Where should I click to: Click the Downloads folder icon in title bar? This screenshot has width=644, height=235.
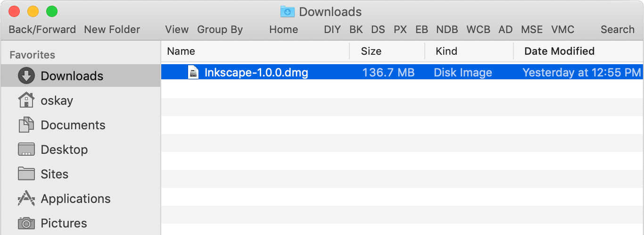click(x=287, y=11)
